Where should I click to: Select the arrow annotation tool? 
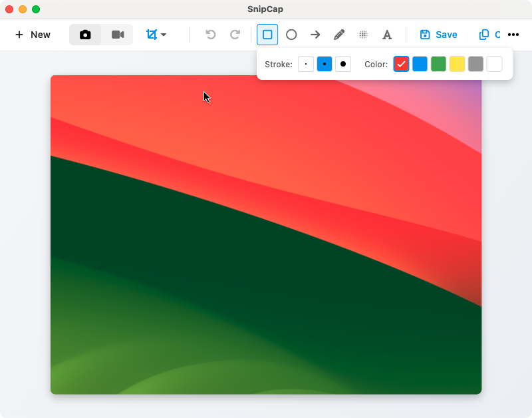click(x=315, y=35)
